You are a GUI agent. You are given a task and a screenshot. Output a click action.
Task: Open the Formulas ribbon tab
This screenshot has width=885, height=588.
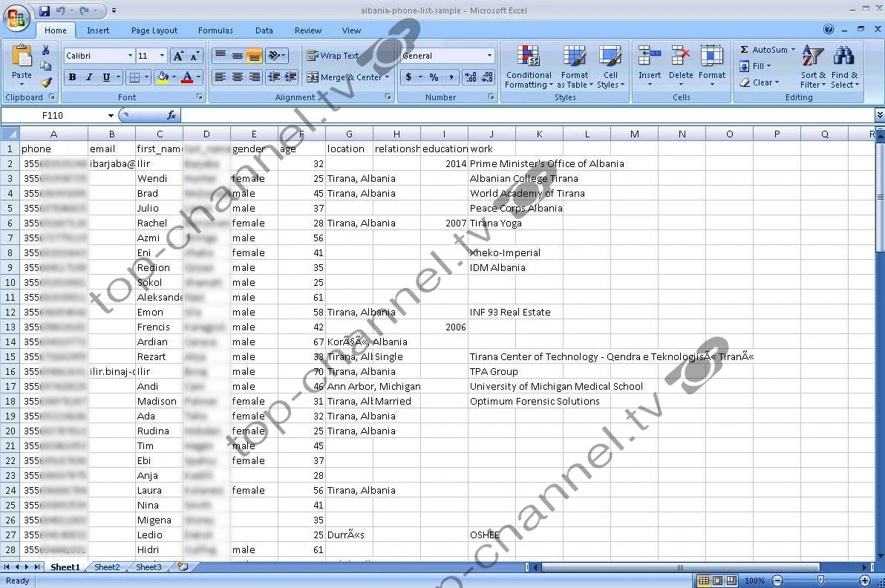pos(215,30)
